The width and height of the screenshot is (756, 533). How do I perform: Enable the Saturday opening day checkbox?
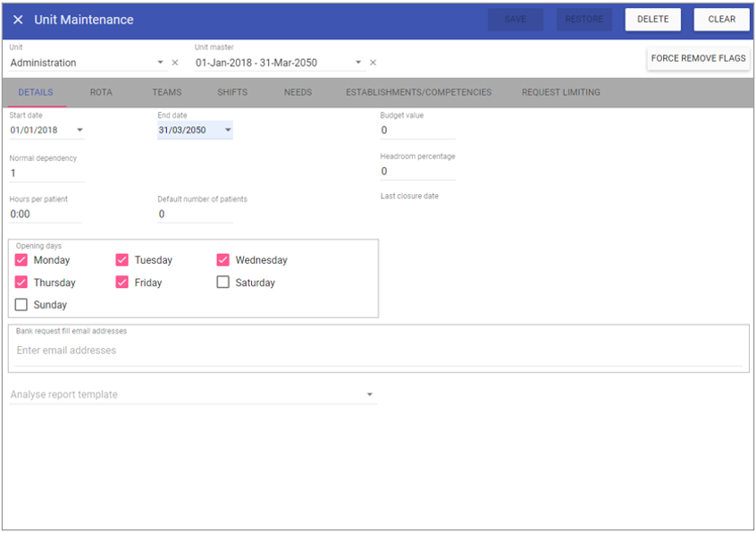223,283
